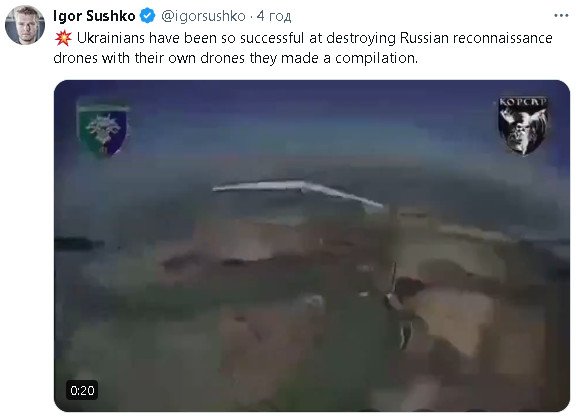
Task: Open the three-dot more options menu
Action: coord(561,16)
